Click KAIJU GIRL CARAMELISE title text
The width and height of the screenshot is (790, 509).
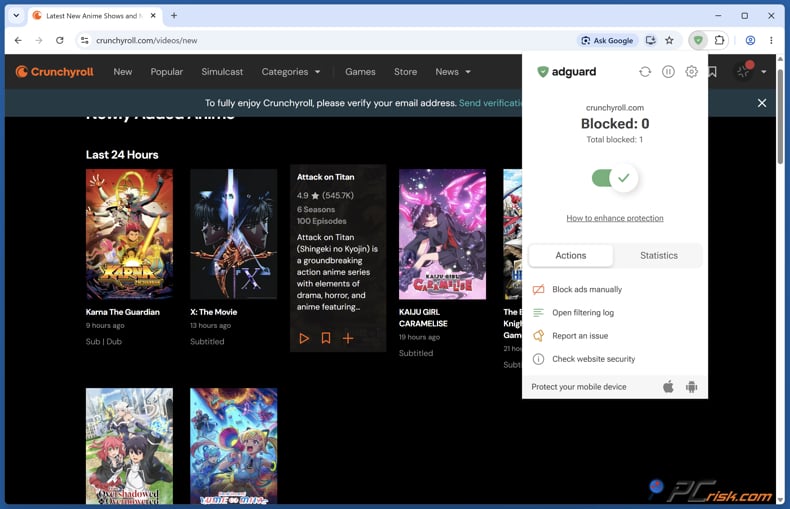point(423,317)
